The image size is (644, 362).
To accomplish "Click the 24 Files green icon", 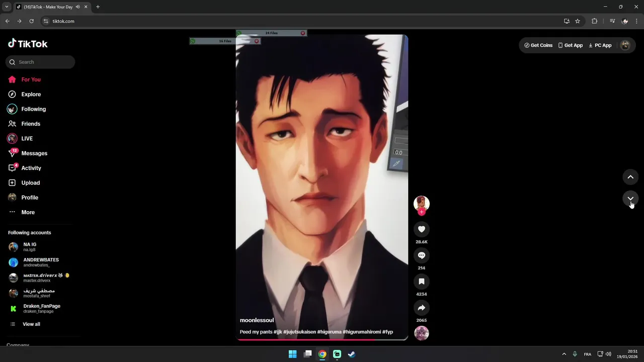I will tap(239, 33).
